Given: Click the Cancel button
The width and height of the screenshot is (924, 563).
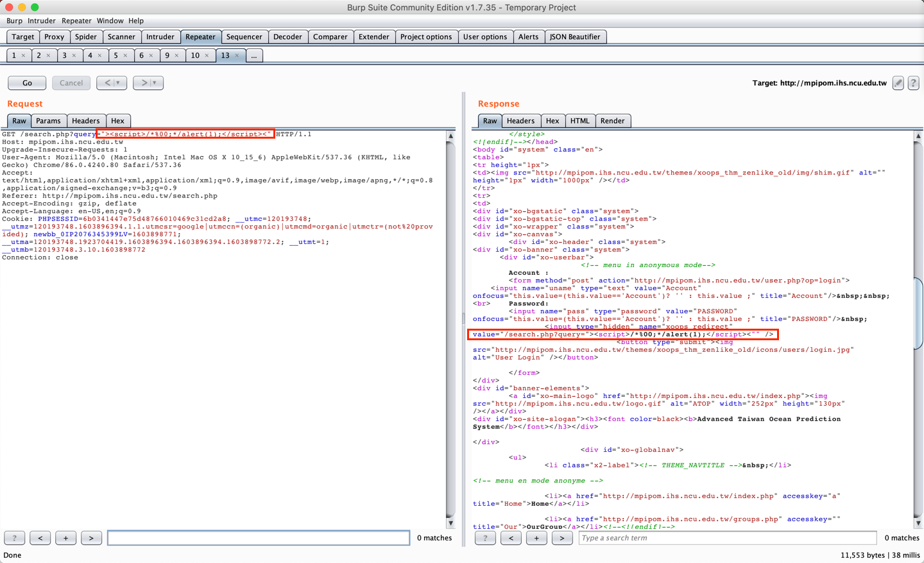Looking at the screenshot, I should point(71,83).
